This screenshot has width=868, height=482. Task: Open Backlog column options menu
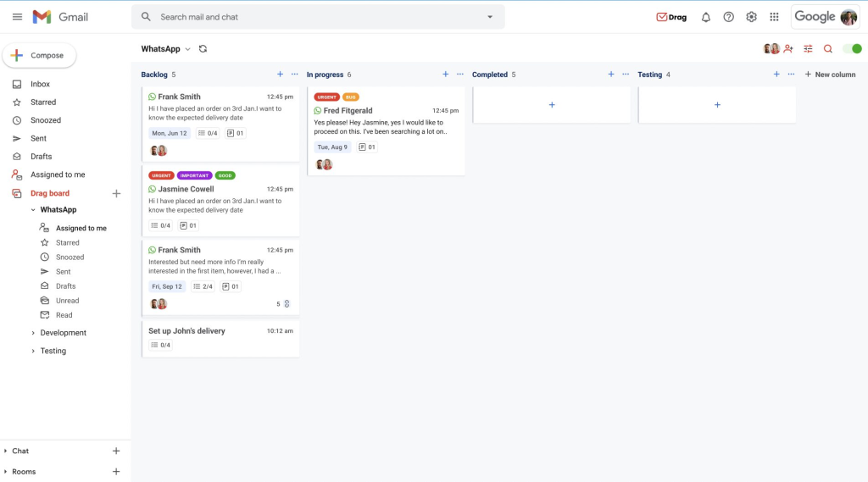click(294, 75)
